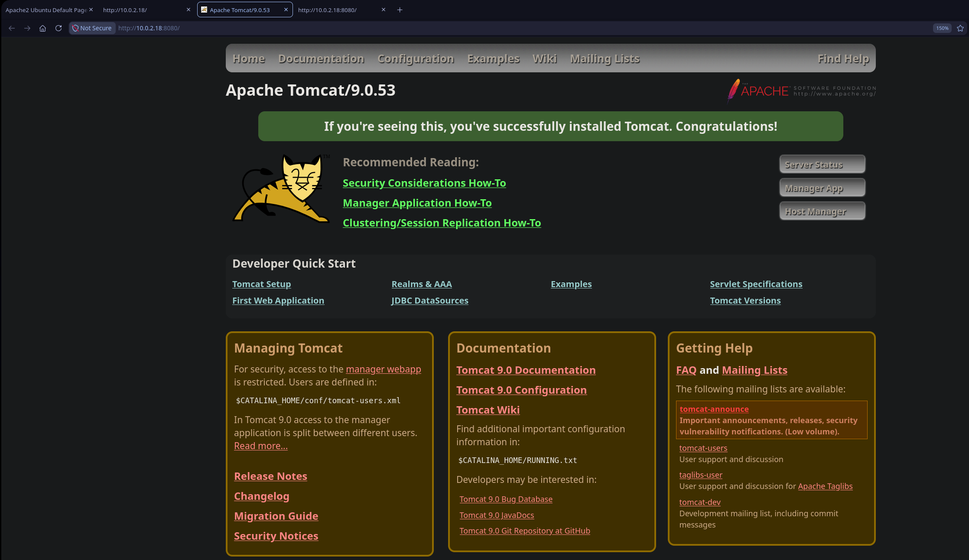Screen dimensions: 969x560
Task: Bookmark this page with the star icon
Action: (x=960, y=28)
